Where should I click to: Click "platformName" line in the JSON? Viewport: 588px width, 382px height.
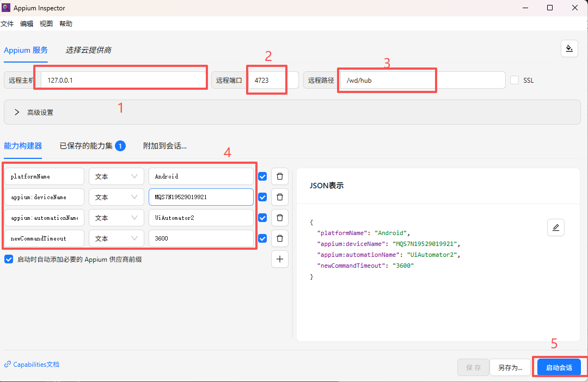click(364, 233)
